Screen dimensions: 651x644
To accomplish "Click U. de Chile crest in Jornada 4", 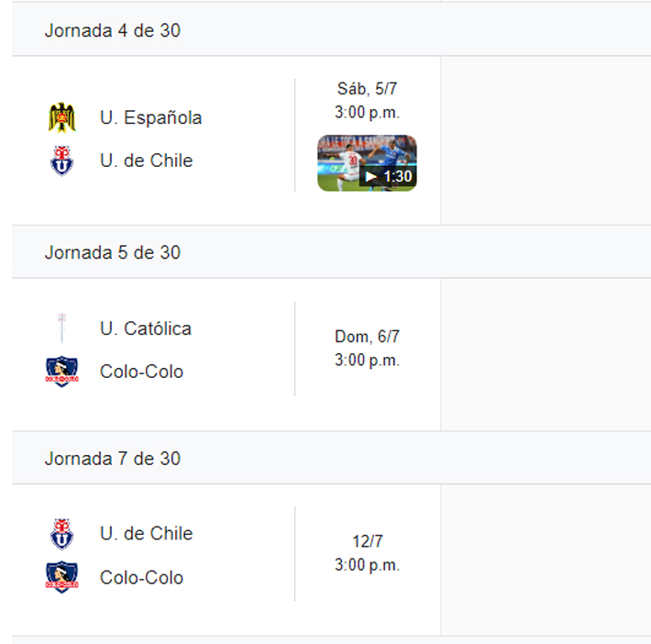I will coord(62,161).
